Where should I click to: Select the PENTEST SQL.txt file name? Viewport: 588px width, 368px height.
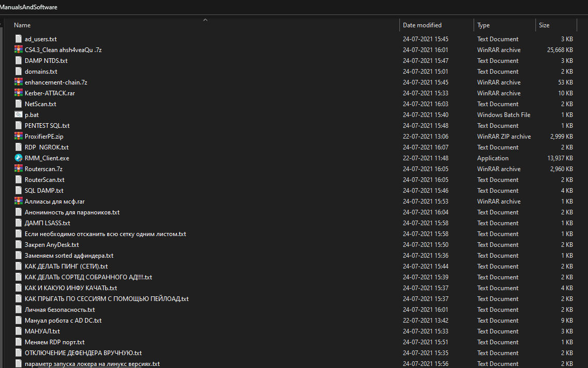tap(47, 126)
